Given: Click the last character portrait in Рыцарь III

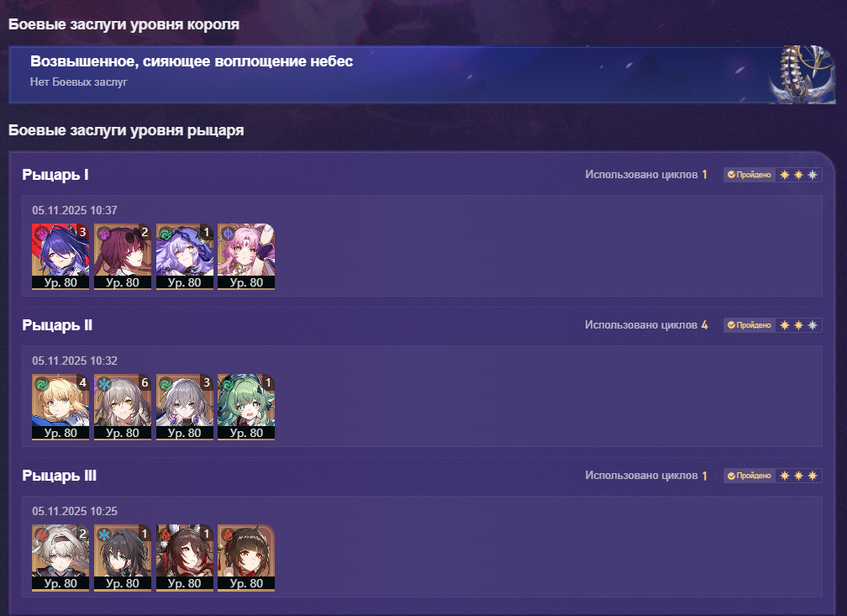Looking at the screenshot, I should pyautogui.click(x=246, y=558).
